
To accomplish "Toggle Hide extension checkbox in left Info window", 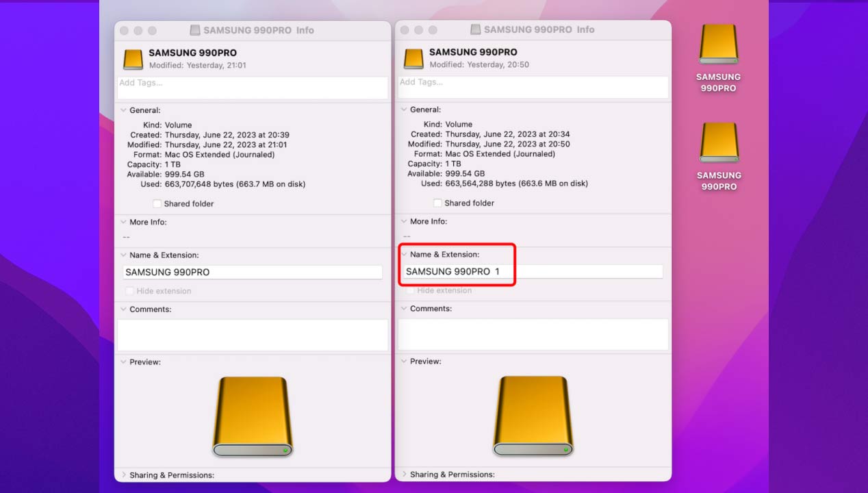I will point(129,291).
